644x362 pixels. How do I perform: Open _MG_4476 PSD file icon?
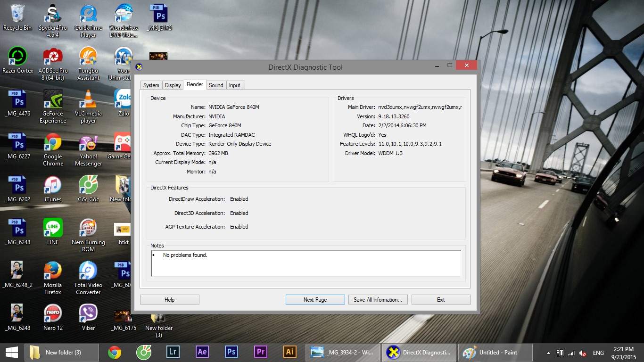[17, 103]
